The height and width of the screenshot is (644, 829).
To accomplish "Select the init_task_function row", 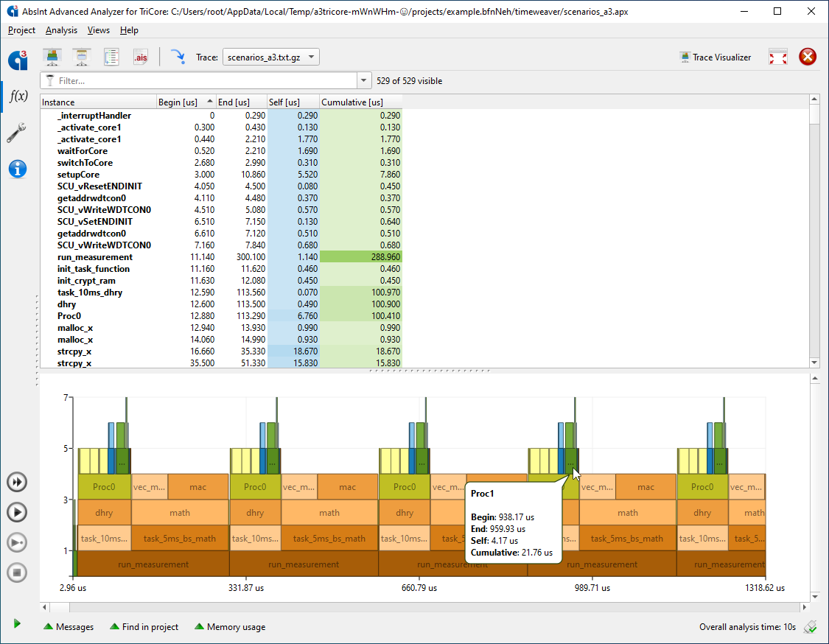I will (221, 269).
